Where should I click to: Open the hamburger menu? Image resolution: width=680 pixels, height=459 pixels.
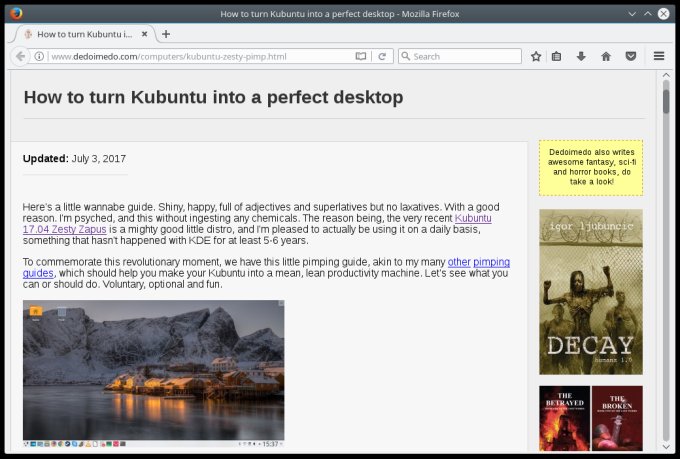click(659, 57)
